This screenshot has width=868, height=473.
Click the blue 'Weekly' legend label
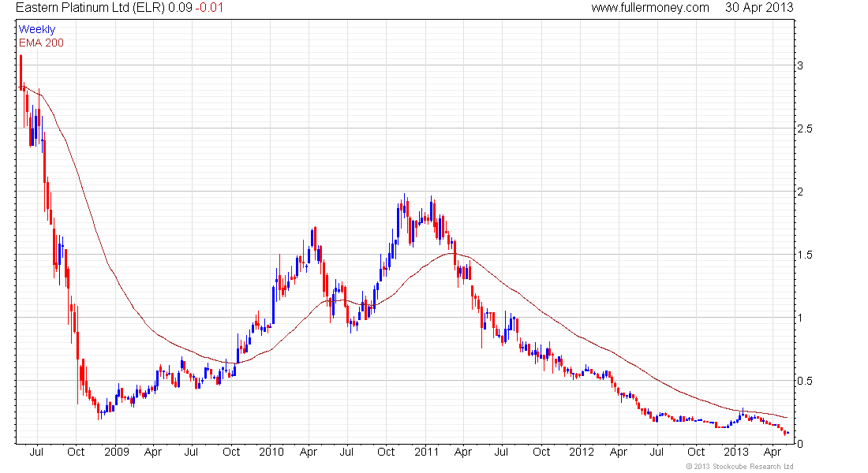point(37,29)
